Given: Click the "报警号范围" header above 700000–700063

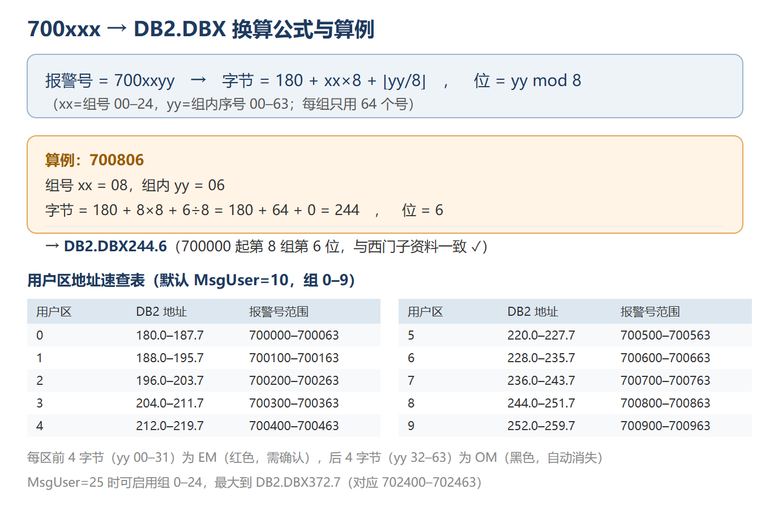Looking at the screenshot, I should click(279, 312).
